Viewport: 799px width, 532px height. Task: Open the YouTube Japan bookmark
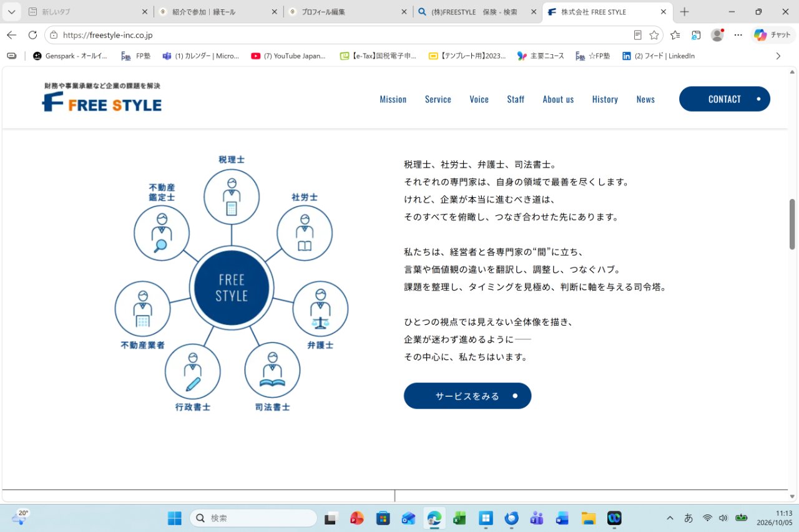point(288,56)
